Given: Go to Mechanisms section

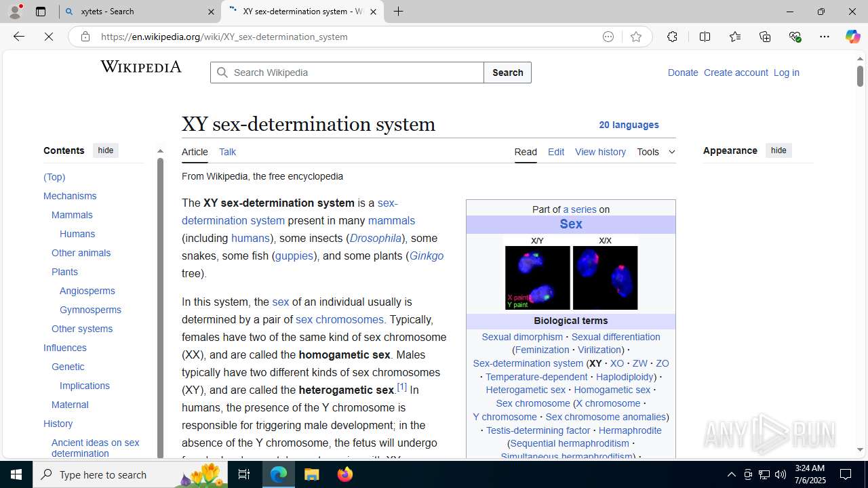Looking at the screenshot, I should 70,196.
